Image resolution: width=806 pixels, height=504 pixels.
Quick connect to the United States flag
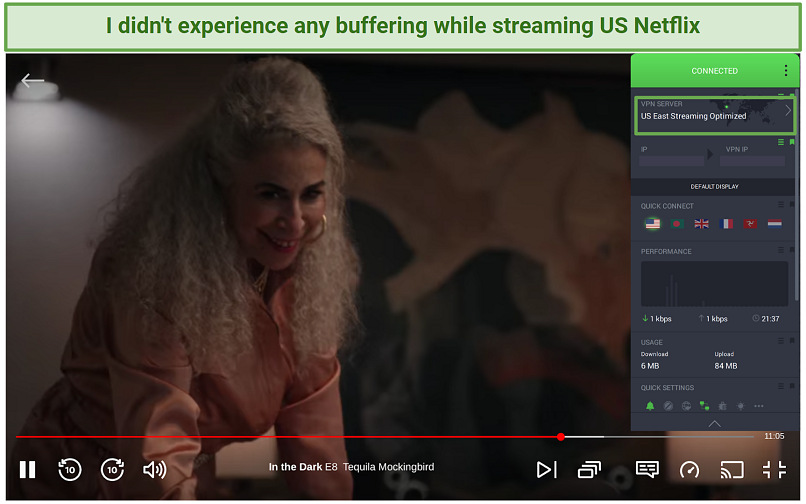tap(653, 224)
